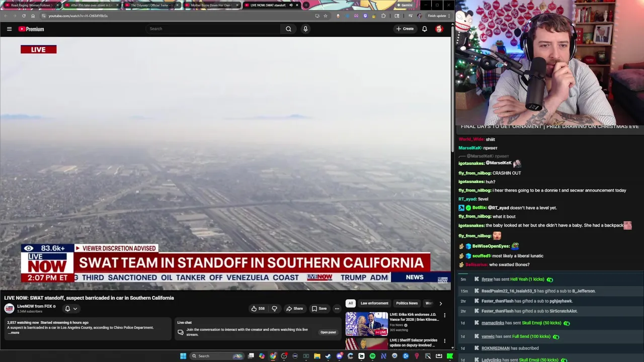The height and width of the screenshot is (362, 644).
Task: Open File Explorer from the taskbar
Action: pyautogui.click(x=317, y=356)
